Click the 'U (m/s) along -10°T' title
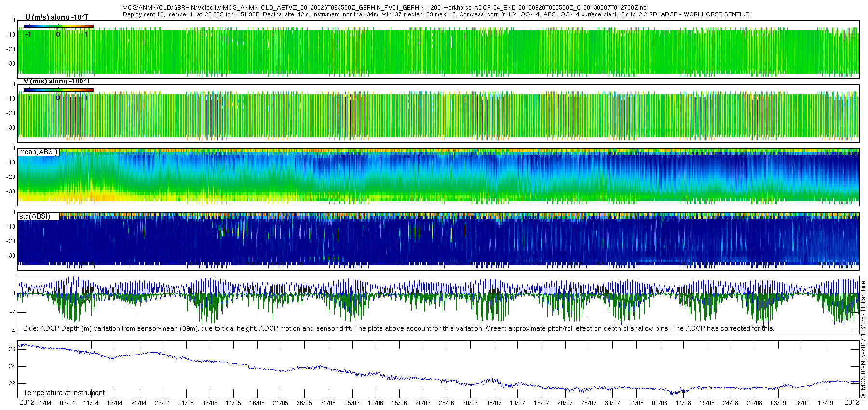Image resolution: width=868 pixels, height=410 pixels. [x=56, y=17]
